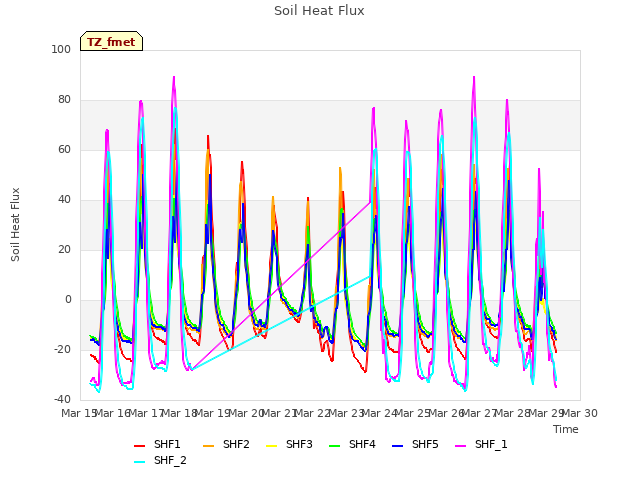Toggle SHF2 series in legend
This screenshot has height=480, width=640.
point(226,444)
